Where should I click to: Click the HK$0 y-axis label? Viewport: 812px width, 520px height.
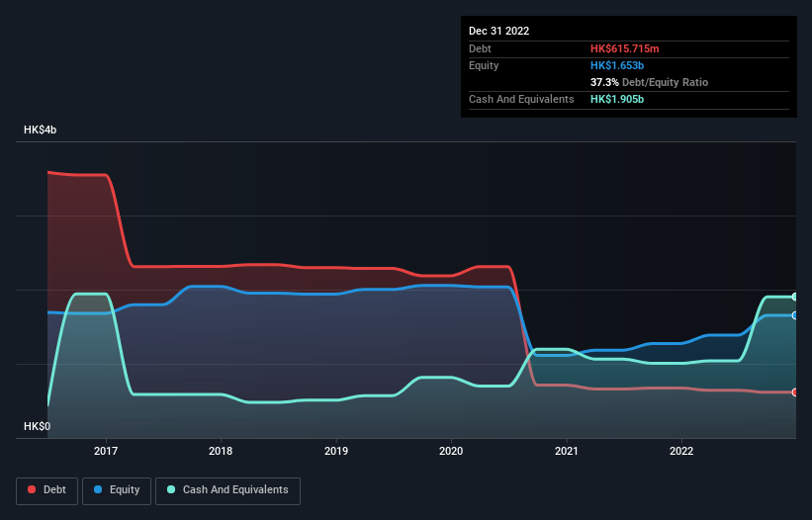pos(38,426)
